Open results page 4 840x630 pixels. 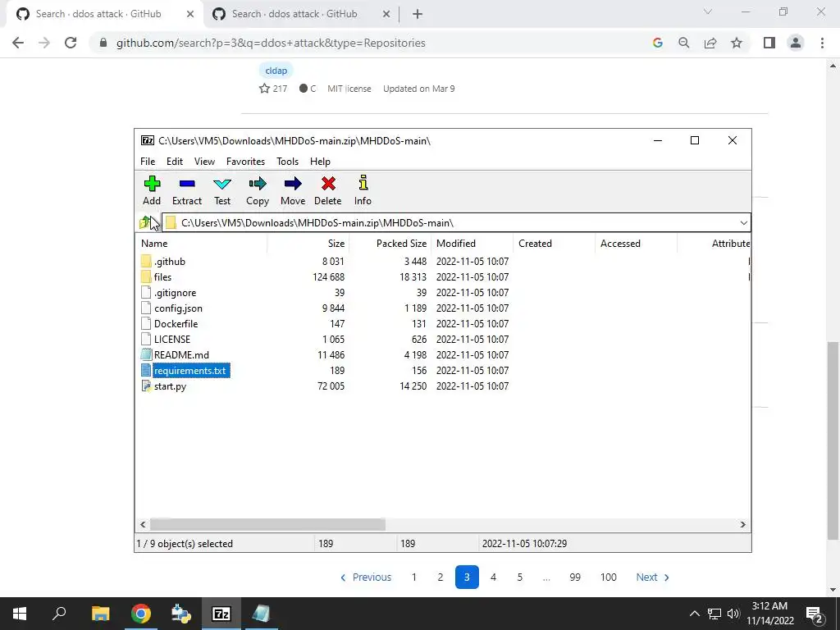coord(493,577)
